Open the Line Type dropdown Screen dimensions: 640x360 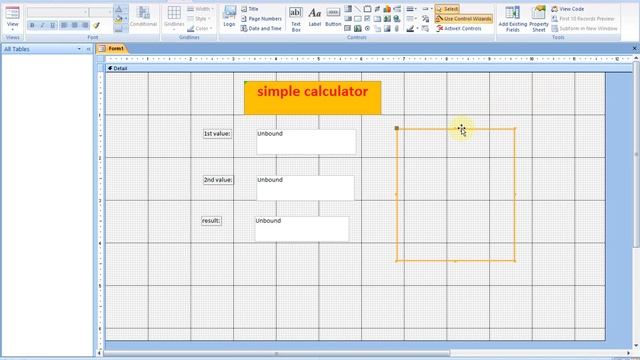tap(411, 18)
